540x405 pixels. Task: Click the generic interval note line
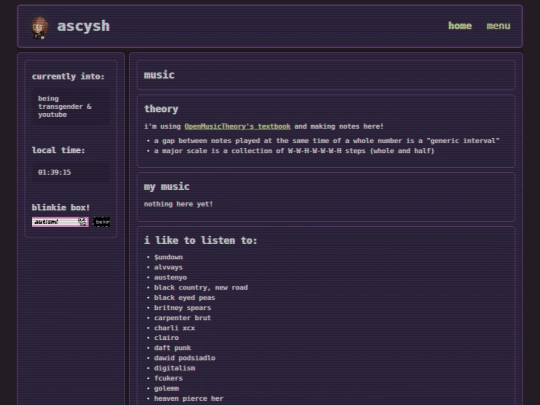[326, 141]
